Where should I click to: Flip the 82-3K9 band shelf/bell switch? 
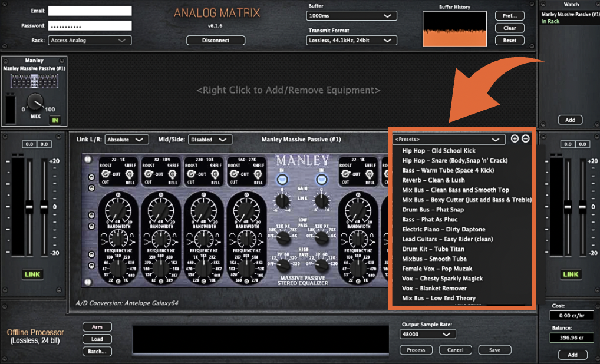pyautogui.click(x=172, y=175)
